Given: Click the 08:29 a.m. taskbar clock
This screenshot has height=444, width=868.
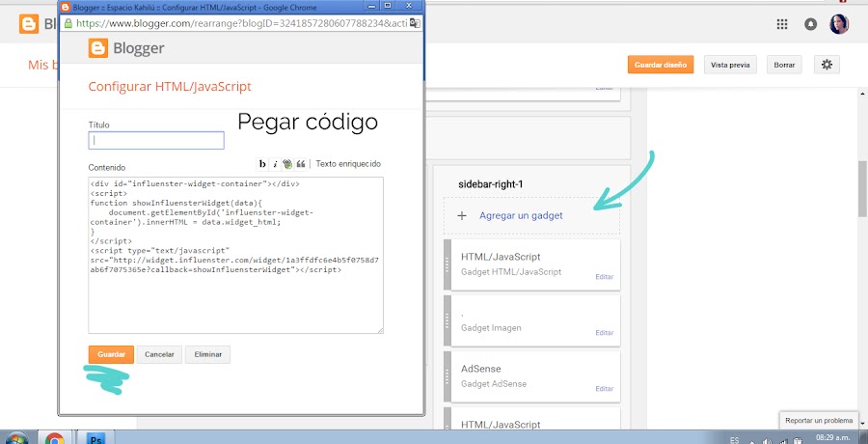Looking at the screenshot, I should [x=833, y=437].
